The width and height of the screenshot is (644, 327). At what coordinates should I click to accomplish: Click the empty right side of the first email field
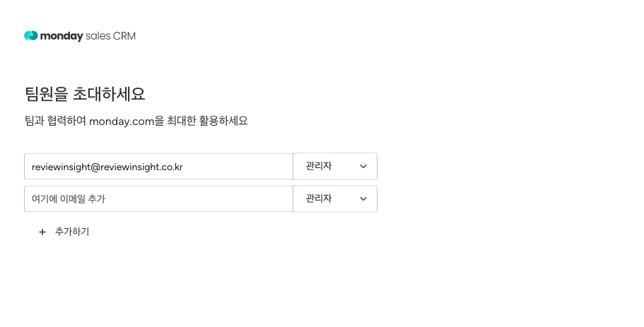tap(247, 167)
